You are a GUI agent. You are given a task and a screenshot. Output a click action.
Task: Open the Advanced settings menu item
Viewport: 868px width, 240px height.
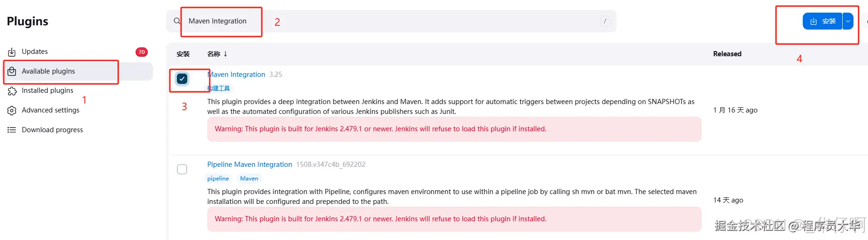point(50,110)
